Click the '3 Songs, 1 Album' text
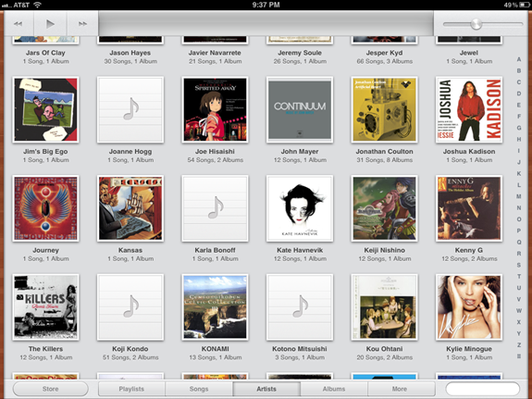Image resolution: width=532 pixels, height=399 pixels. coord(300,357)
